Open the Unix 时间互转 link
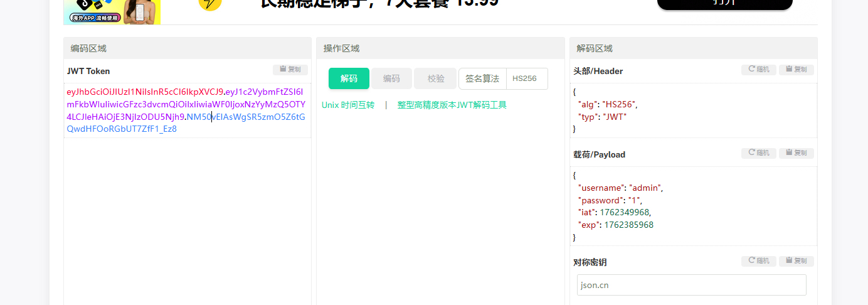This screenshot has height=305, width=868. pyautogui.click(x=348, y=105)
